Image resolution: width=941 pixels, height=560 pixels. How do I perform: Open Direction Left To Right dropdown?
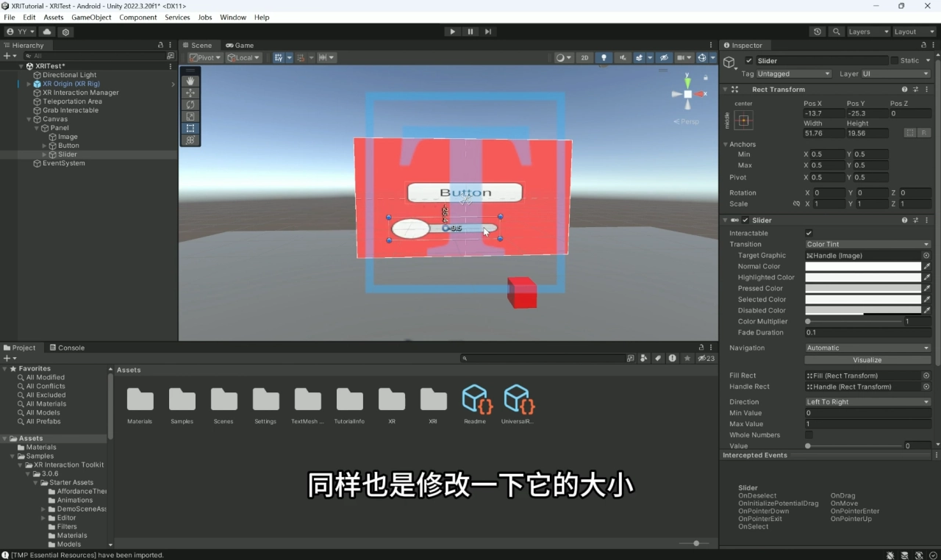867,402
